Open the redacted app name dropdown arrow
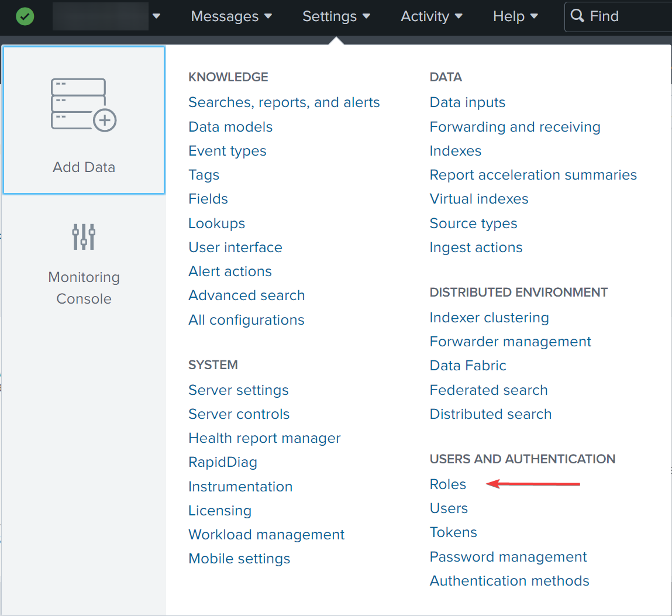The width and height of the screenshot is (672, 616). (156, 16)
